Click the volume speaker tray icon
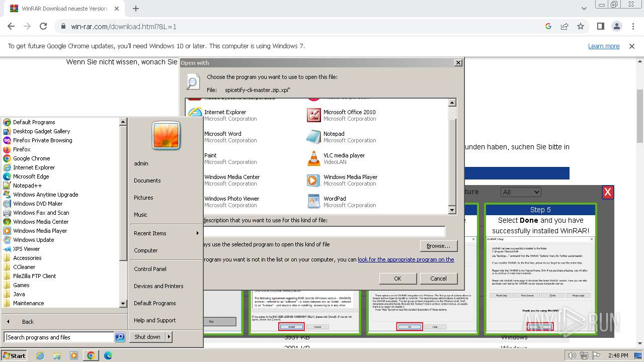 (x=572, y=355)
